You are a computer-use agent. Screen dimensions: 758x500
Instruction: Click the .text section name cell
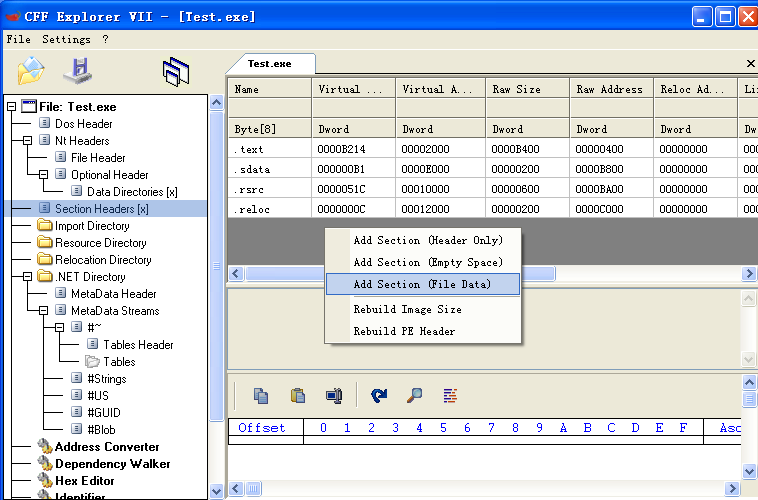tap(270, 149)
